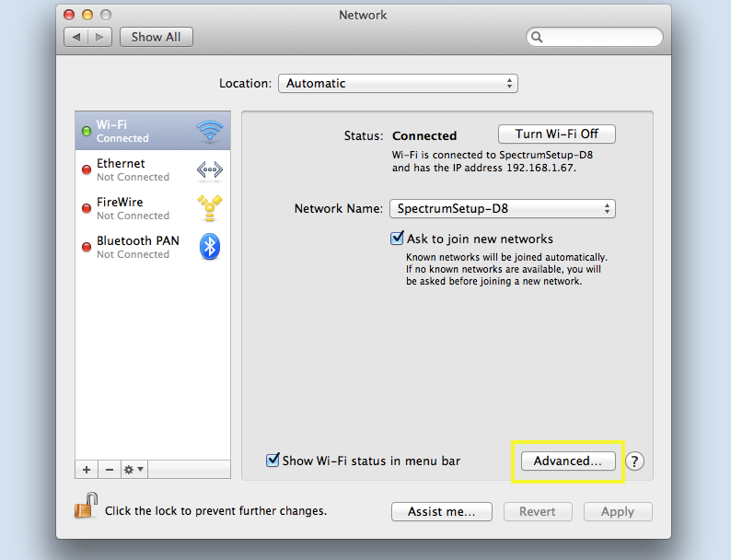Click the Wi-Fi signal icon in sidebar
The image size is (731, 560).
(210, 131)
